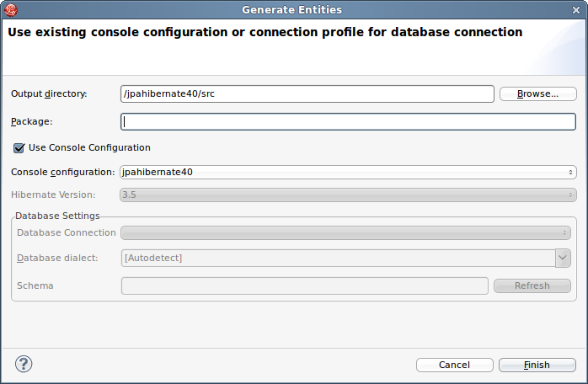Open the Database Connection dropdown
The height and width of the screenshot is (384, 588).
(x=346, y=232)
